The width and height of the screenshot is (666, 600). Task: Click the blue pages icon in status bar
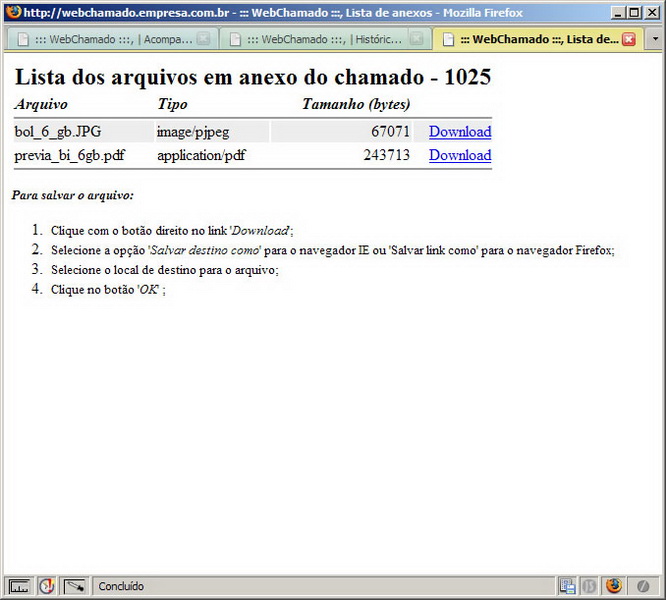point(567,586)
